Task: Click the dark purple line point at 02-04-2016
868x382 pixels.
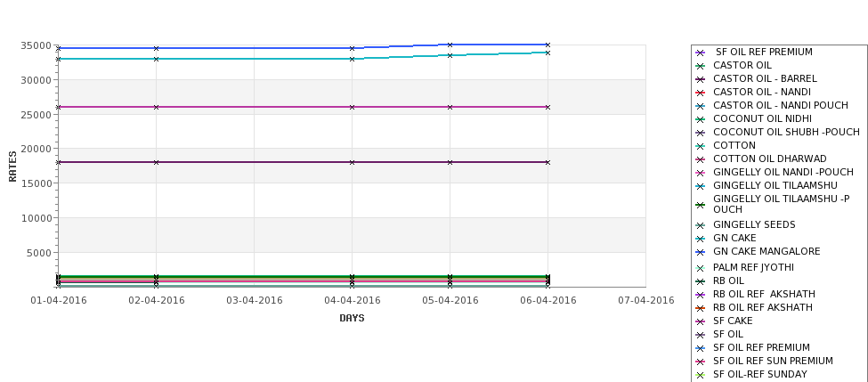Action: [x=156, y=163]
